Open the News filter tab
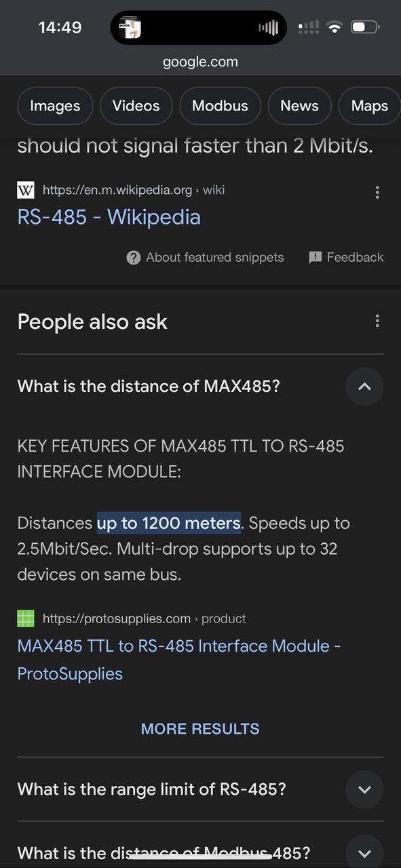Viewport: 401px width, 868px height. point(299,106)
